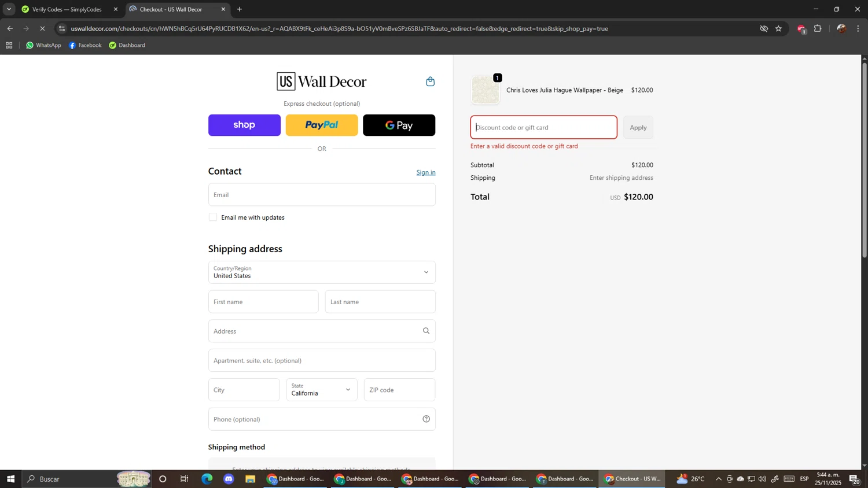This screenshot has width=868, height=488.
Task: Open the clock showing 5:44 a. m.
Action: (829, 479)
